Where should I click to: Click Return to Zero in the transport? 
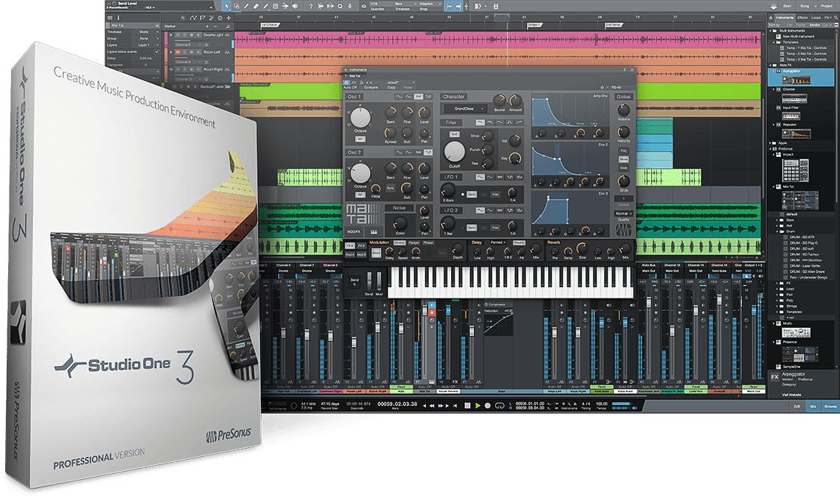pos(455,405)
